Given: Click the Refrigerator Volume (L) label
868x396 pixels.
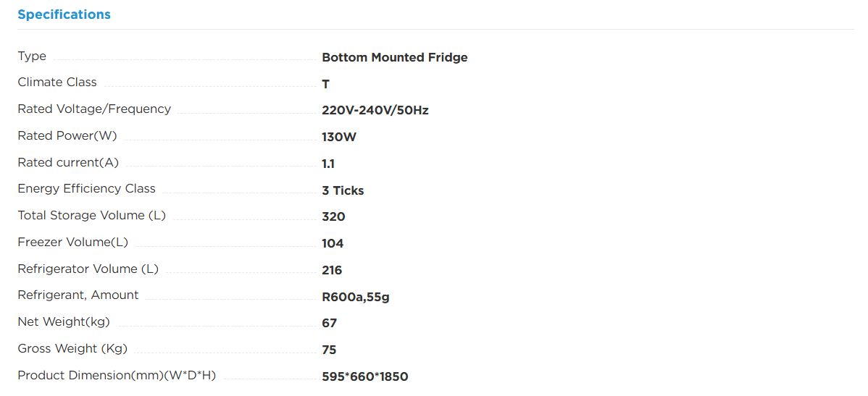Looking at the screenshot, I should tap(88, 269).
